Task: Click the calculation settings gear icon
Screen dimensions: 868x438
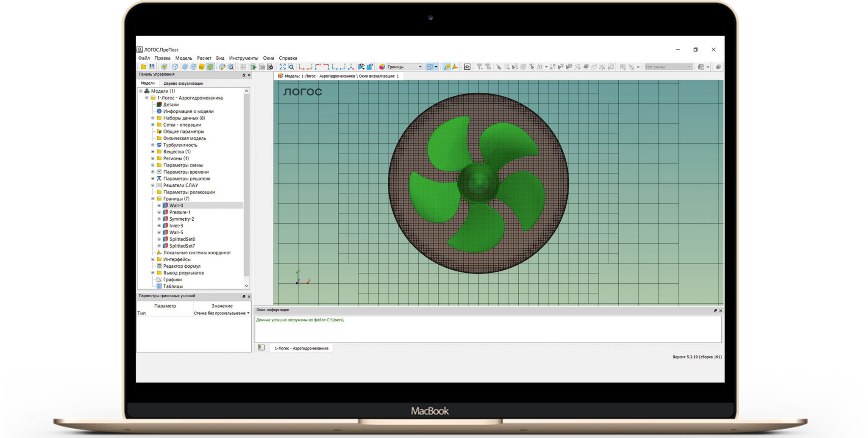Action: (270, 67)
